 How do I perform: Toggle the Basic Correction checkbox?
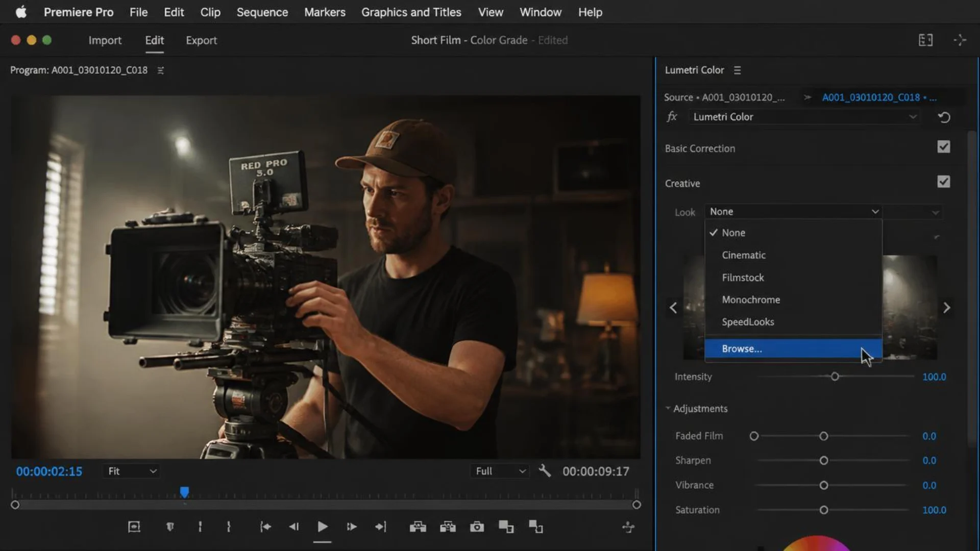coord(944,147)
